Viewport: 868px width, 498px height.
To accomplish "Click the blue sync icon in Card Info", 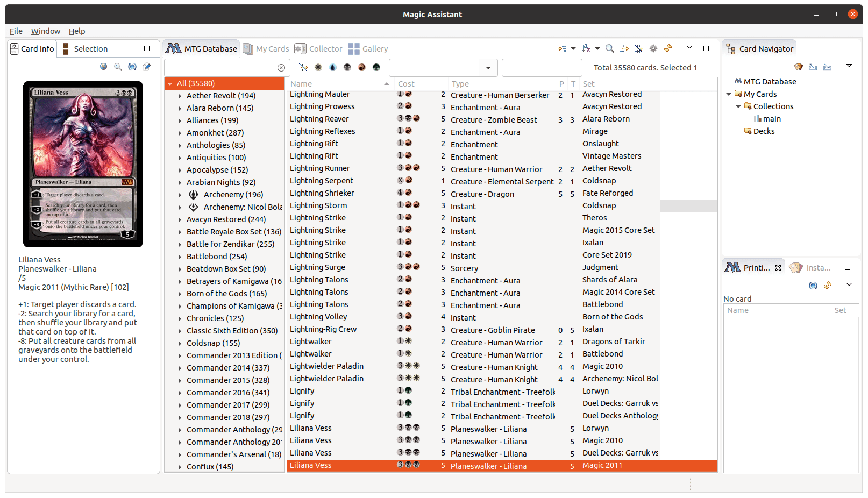I will tap(132, 67).
